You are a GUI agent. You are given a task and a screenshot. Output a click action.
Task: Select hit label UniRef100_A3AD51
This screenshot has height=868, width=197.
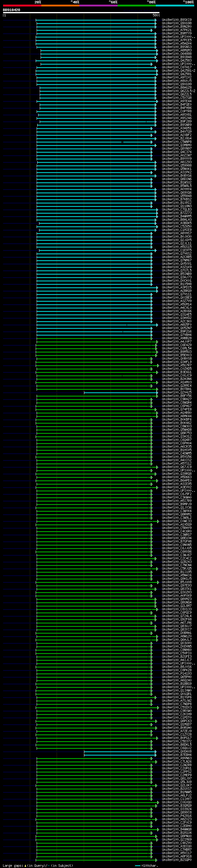click(176, 128)
